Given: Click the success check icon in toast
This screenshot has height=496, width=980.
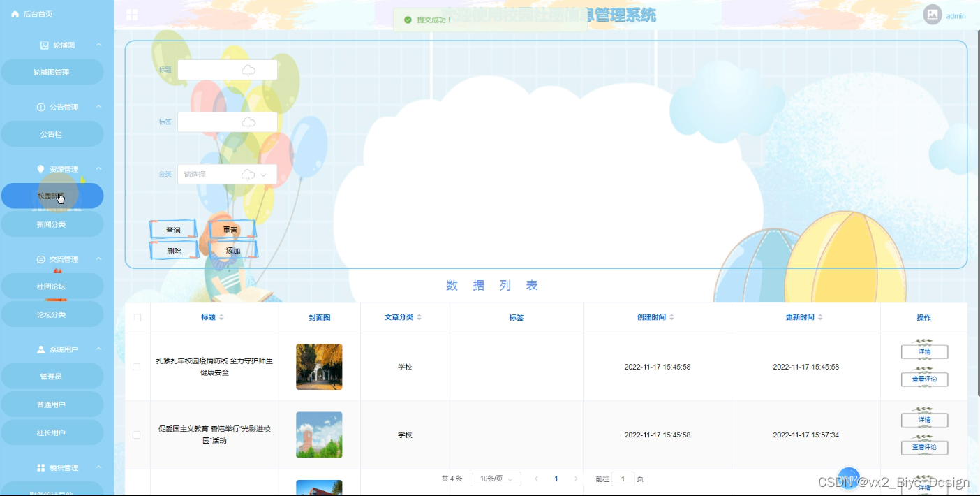Looking at the screenshot, I should click(x=408, y=20).
